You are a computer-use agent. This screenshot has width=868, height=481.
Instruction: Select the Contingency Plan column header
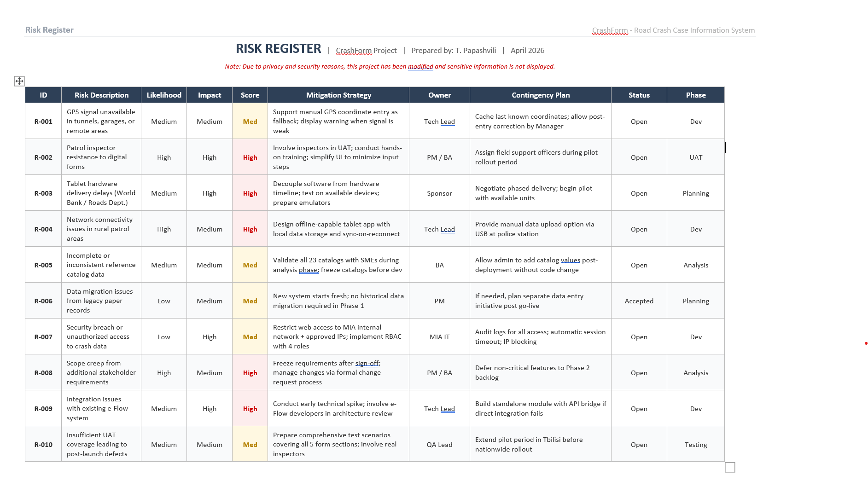[x=541, y=95]
